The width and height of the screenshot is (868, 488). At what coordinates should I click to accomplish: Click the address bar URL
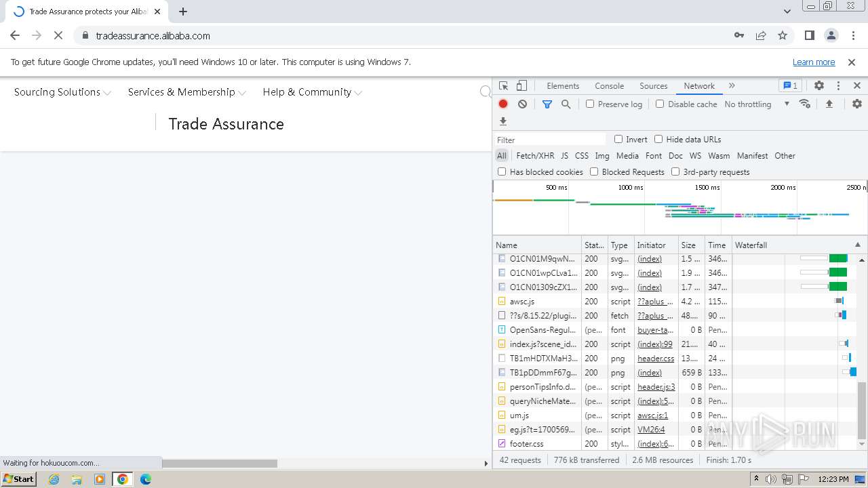[153, 36]
